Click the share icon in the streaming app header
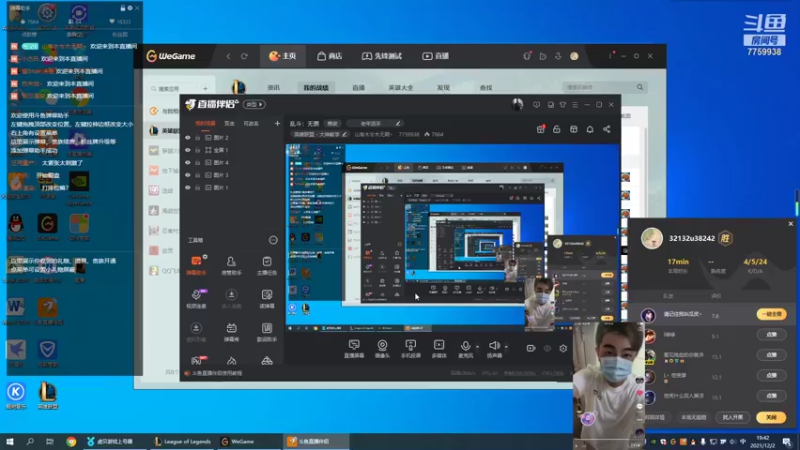Image resolution: width=800 pixels, height=450 pixels. tap(607, 130)
